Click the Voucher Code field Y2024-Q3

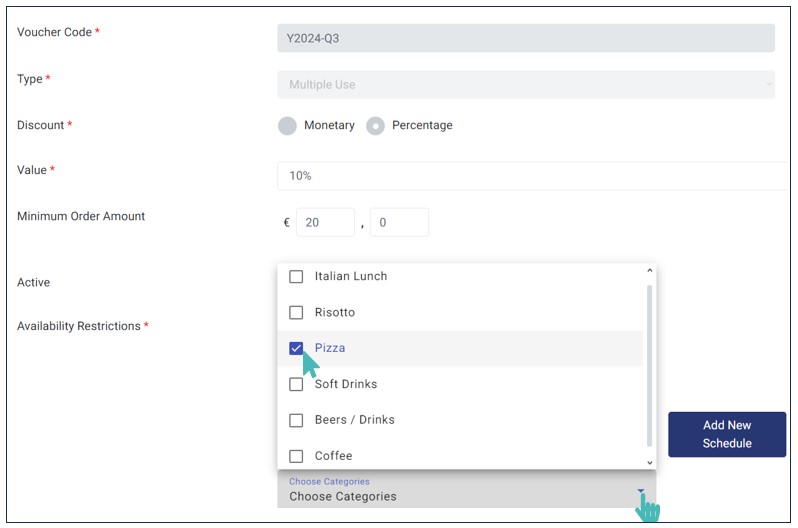pyautogui.click(x=526, y=38)
